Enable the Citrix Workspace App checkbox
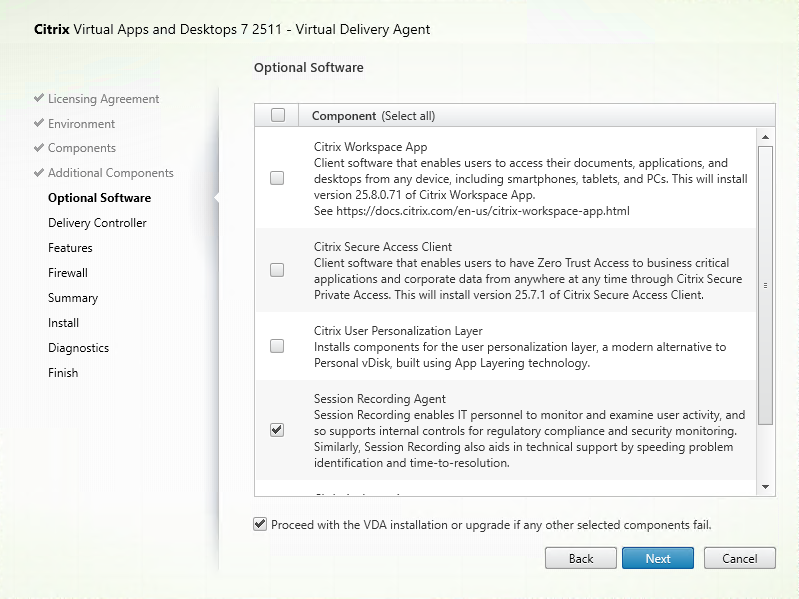Viewport: 799px width, 599px height. 277,178
